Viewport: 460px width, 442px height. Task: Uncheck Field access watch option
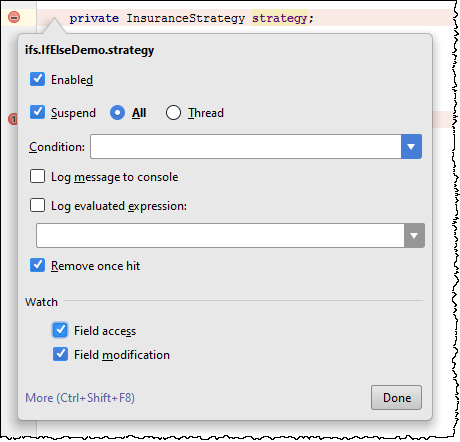[x=60, y=330]
